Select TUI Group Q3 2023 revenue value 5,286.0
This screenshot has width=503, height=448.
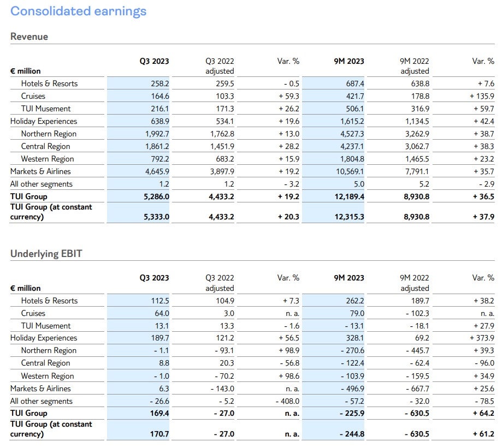tap(156, 196)
